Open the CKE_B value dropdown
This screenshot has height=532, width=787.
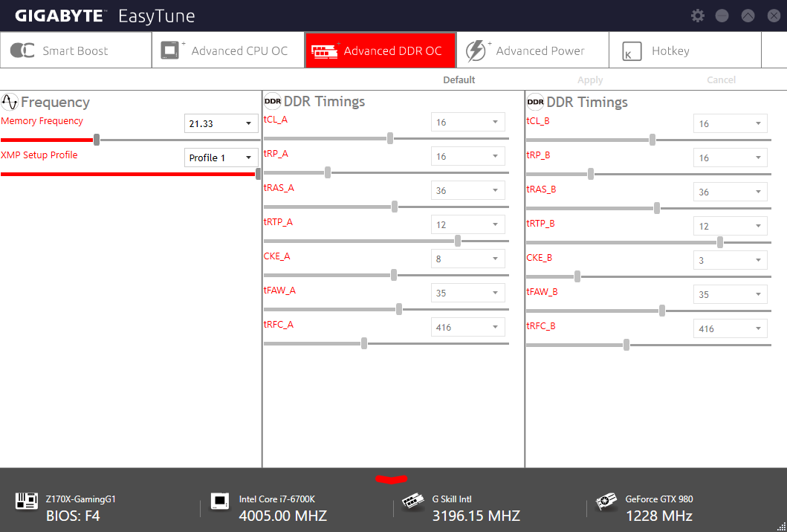tap(731, 260)
